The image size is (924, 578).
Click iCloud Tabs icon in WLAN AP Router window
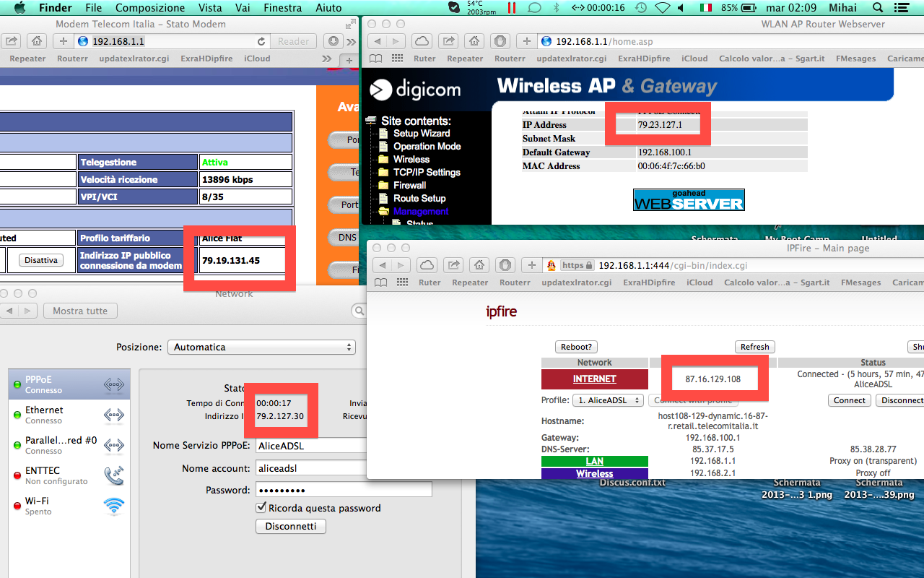[422, 41]
